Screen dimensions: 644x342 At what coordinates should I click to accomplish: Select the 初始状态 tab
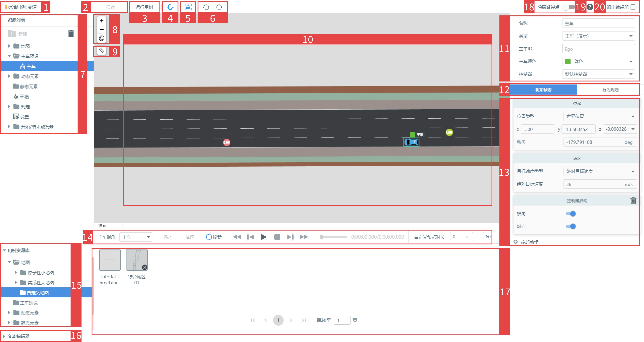pos(544,90)
